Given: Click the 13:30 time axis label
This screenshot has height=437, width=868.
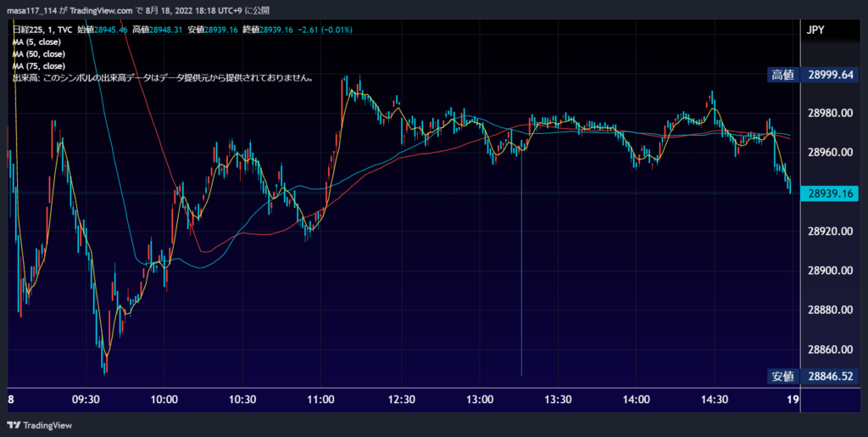Looking at the screenshot, I should pyautogui.click(x=558, y=400).
